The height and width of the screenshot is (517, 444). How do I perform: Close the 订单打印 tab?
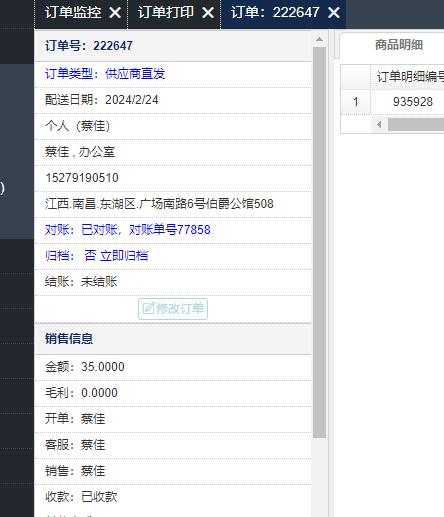click(208, 13)
